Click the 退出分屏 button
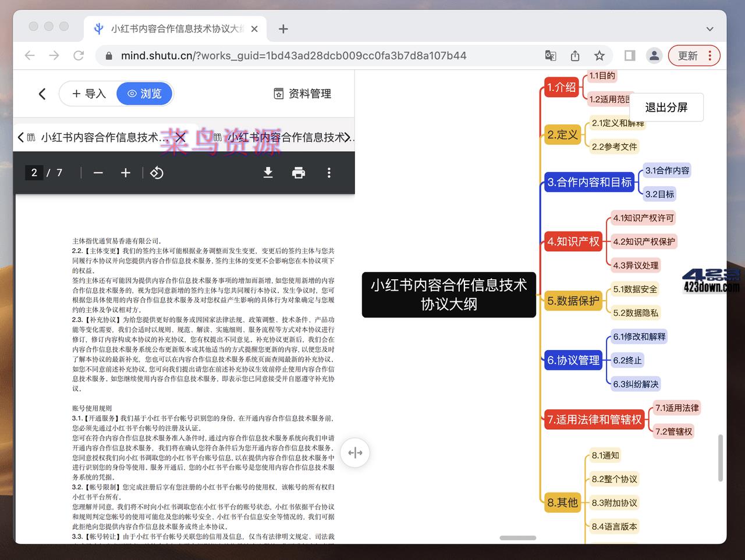Screen dimensions: 745x560 pos(666,107)
